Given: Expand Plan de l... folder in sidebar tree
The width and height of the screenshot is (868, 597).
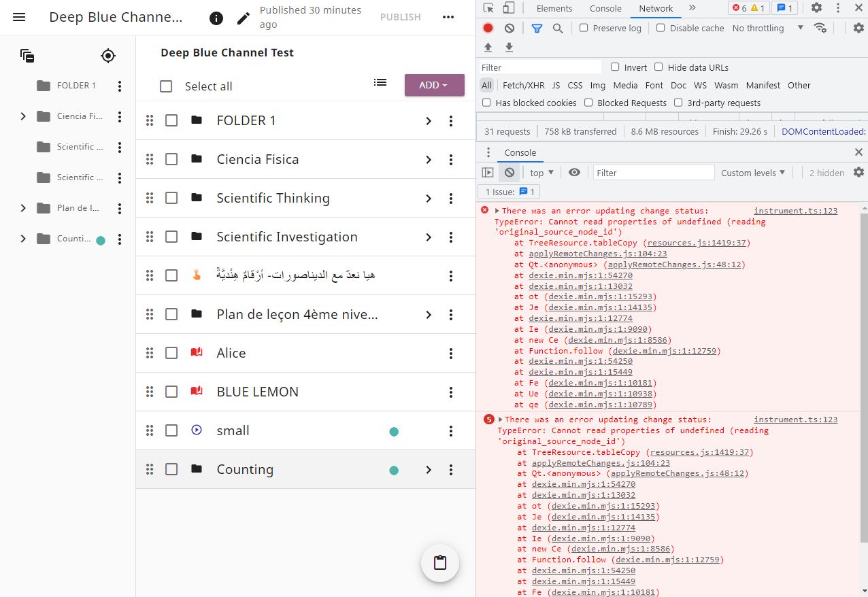Looking at the screenshot, I should [23, 208].
